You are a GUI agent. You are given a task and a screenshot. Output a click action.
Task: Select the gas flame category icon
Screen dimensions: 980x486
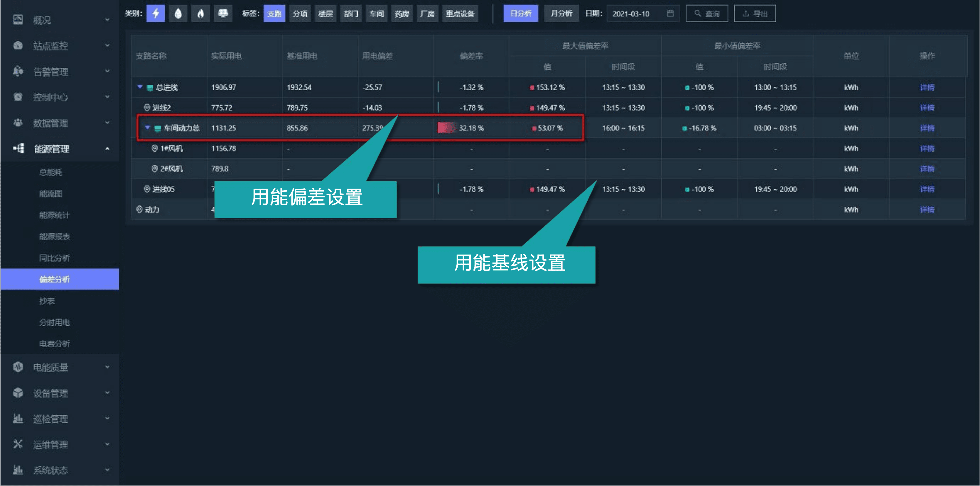click(x=200, y=14)
